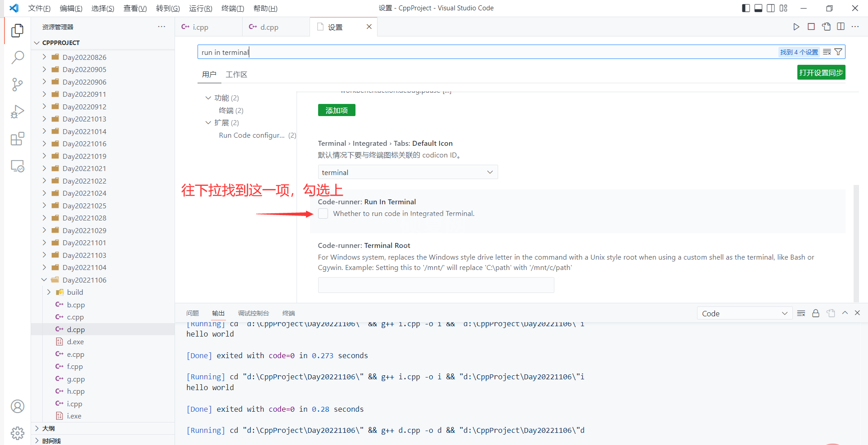Select Run Code configur... settings entry
Screen dimensions: 868x445
257,135
